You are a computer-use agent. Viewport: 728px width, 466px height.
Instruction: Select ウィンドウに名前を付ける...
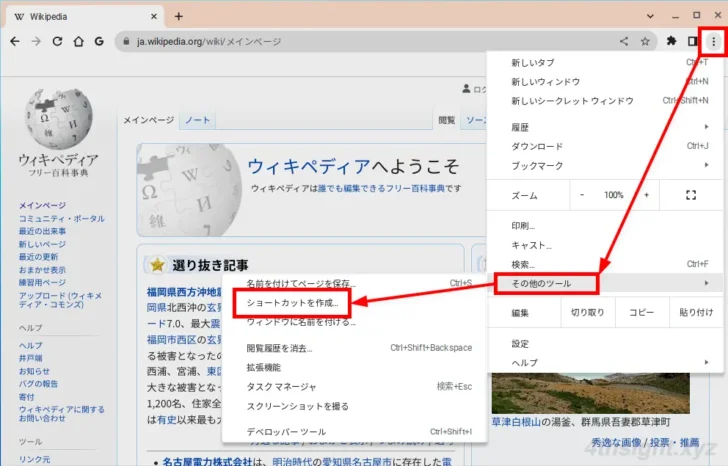355,322
